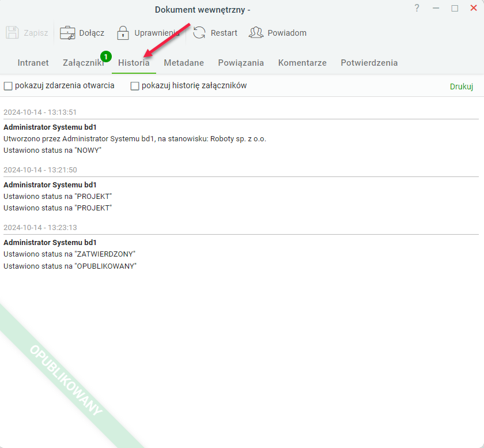Click the Powiadom people icon

[256, 32]
